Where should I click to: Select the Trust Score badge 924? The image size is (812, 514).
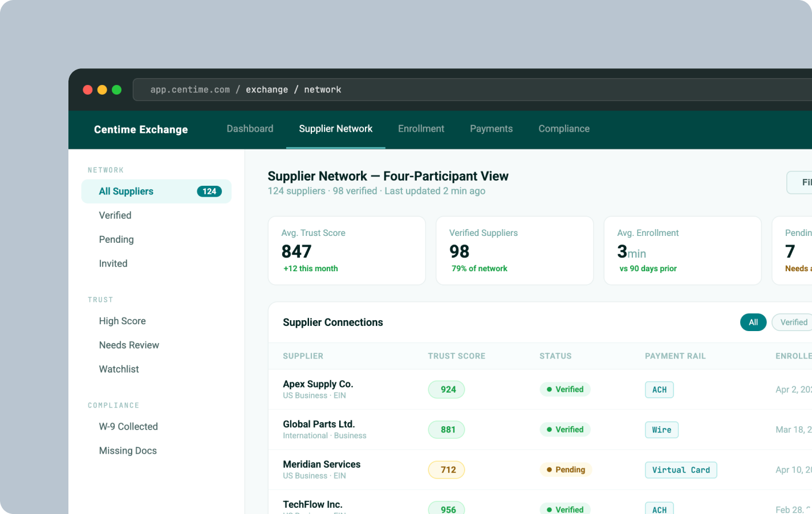(446, 389)
